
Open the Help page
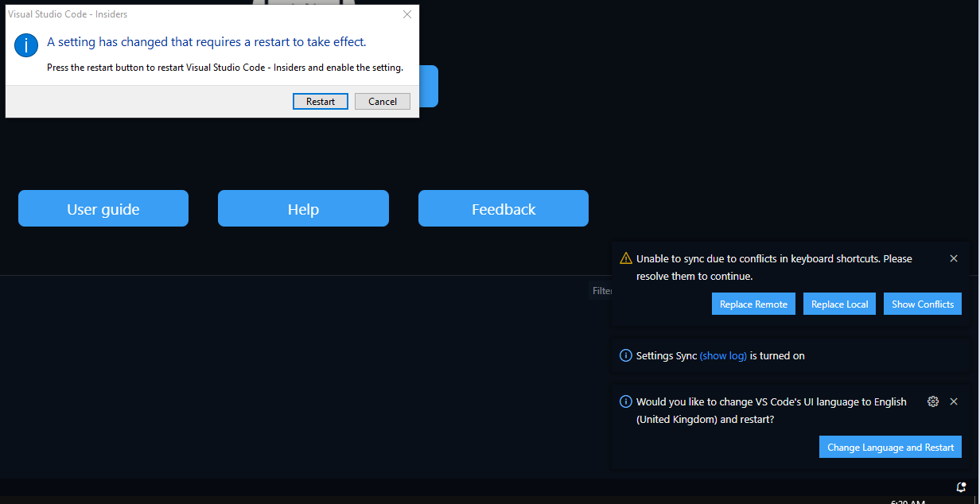pos(303,208)
